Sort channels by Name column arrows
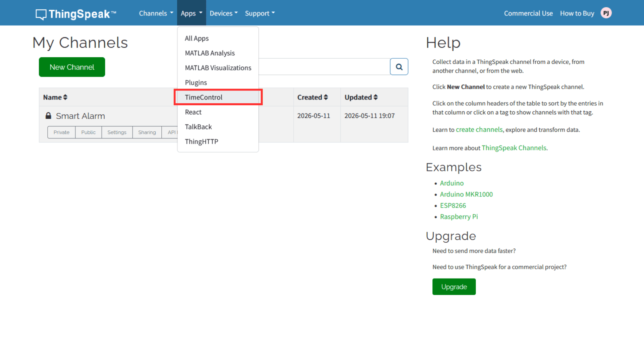The height and width of the screenshot is (362, 644). coord(65,97)
